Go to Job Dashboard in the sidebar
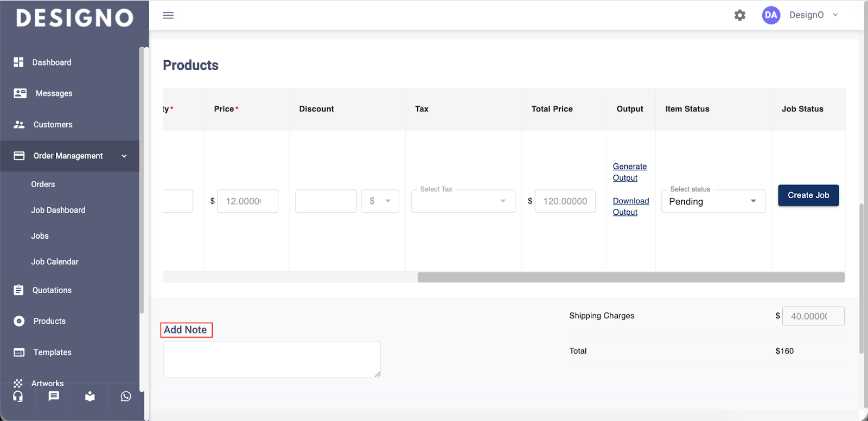 coord(58,210)
